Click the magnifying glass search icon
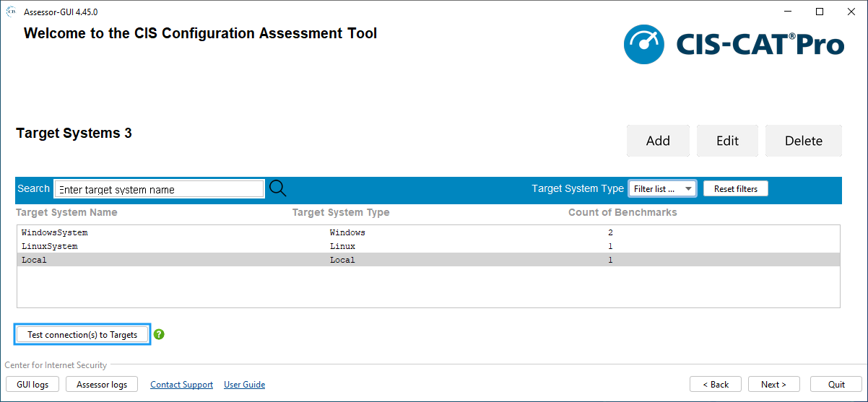This screenshot has height=402, width=868. 277,189
